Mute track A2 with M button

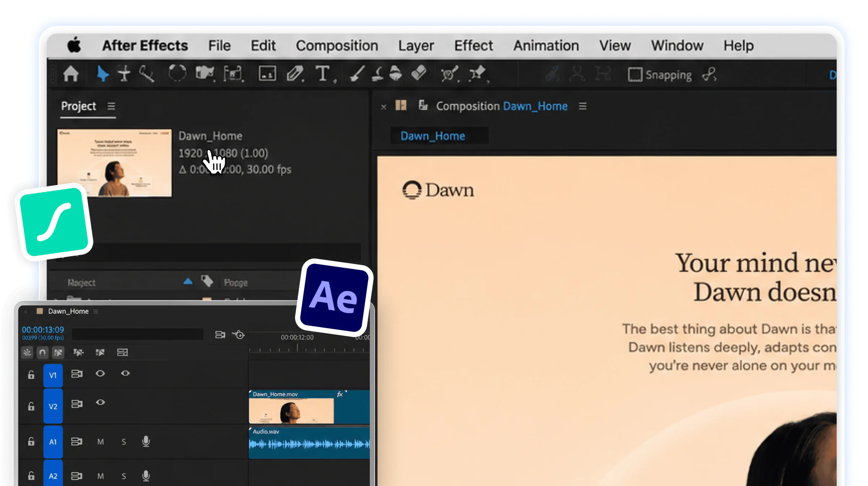click(x=101, y=476)
